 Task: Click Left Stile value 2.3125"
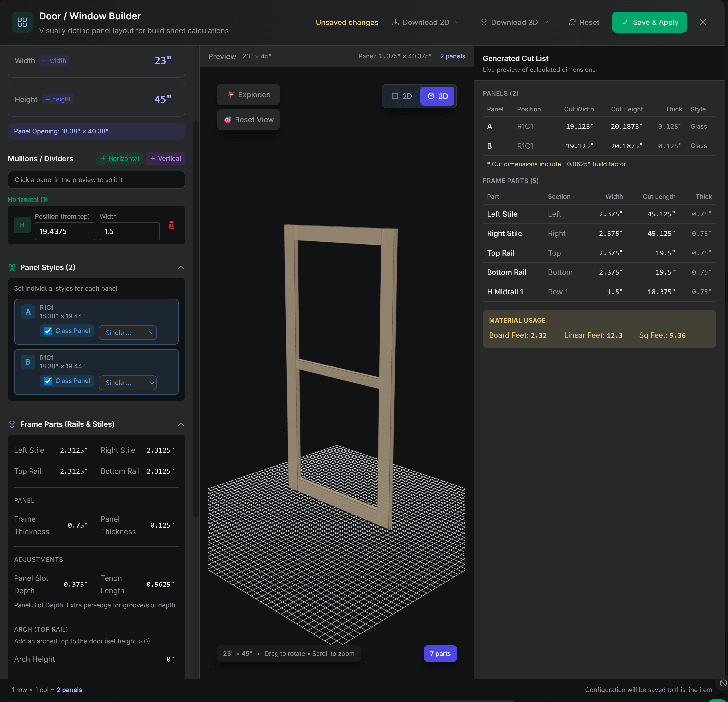(x=74, y=450)
